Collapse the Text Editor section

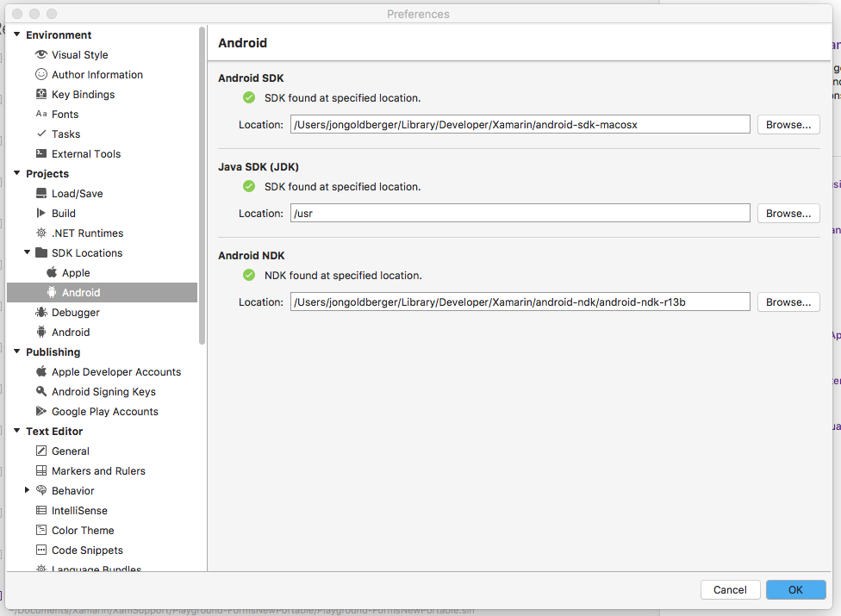coord(16,431)
